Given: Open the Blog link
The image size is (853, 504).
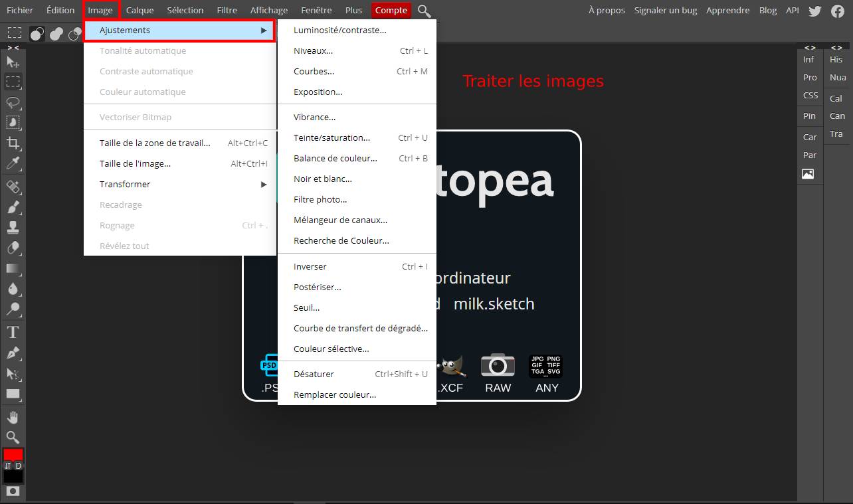Looking at the screenshot, I should tap(768, 10).
